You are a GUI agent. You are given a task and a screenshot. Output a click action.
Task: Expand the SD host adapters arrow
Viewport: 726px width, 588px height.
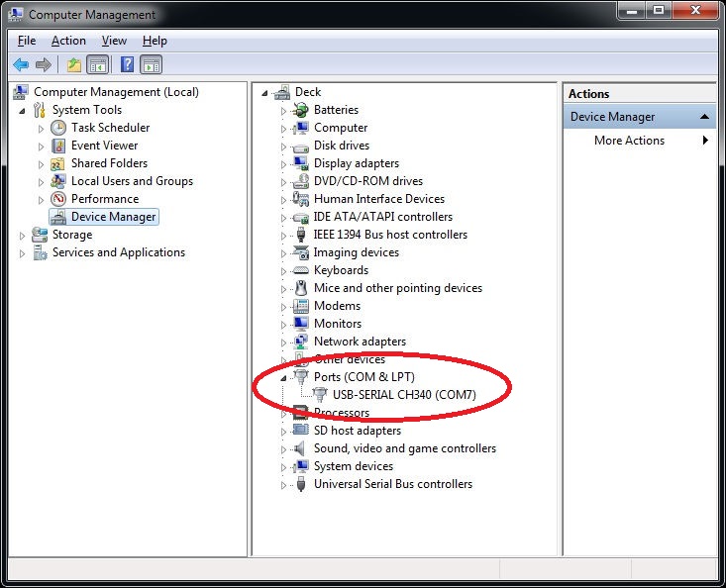tap(283, 432)
